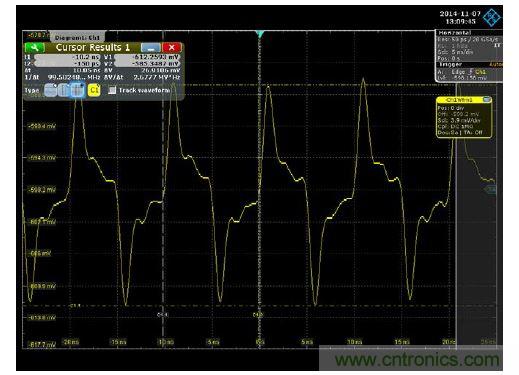Enable the Track waveform checkbox
This screenshot has width=519, height=375.
[112, 90]
